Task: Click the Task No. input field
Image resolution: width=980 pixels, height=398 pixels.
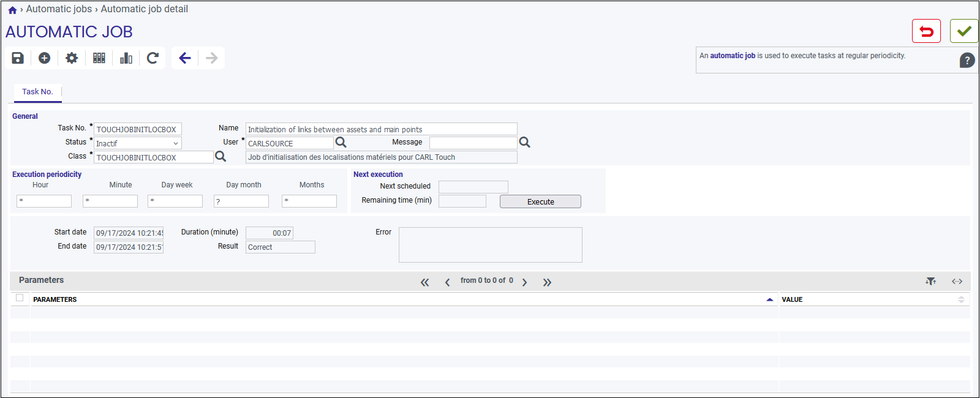Action: (138, 129)
